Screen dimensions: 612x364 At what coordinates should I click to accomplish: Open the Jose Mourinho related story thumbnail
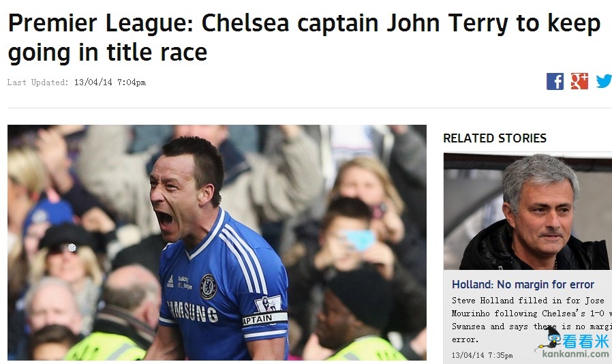527,211
